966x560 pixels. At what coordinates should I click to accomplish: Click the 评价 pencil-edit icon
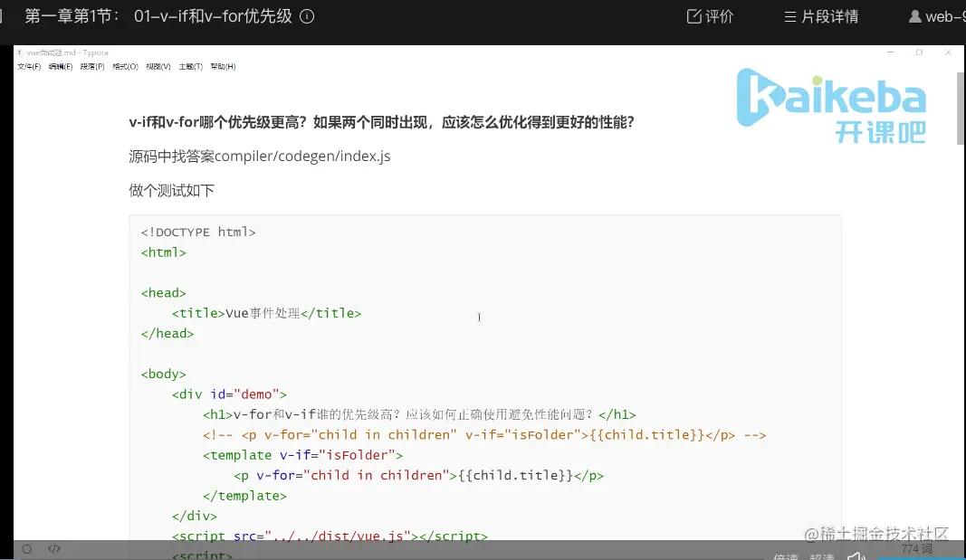pos(693,16)
